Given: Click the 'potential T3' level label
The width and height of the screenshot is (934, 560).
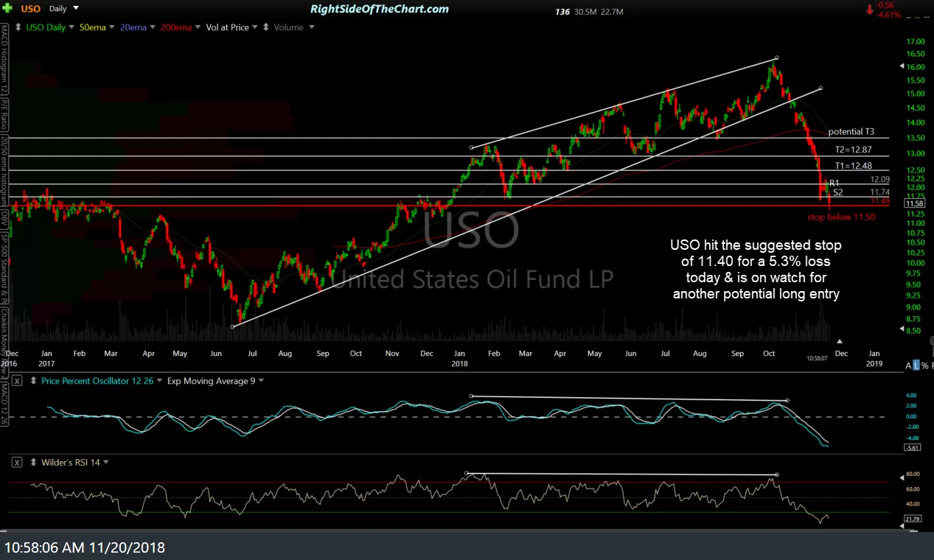Looking at the screenshot, I should (x=851, y=132).
